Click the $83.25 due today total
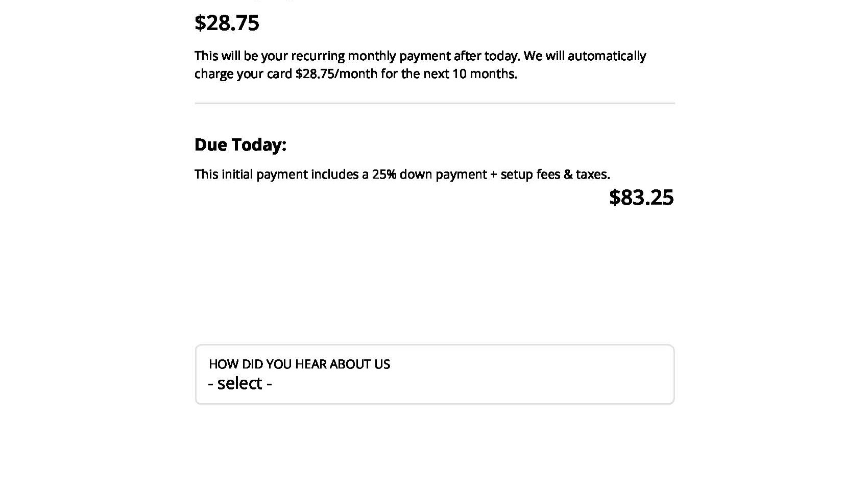 click(641, 198)
